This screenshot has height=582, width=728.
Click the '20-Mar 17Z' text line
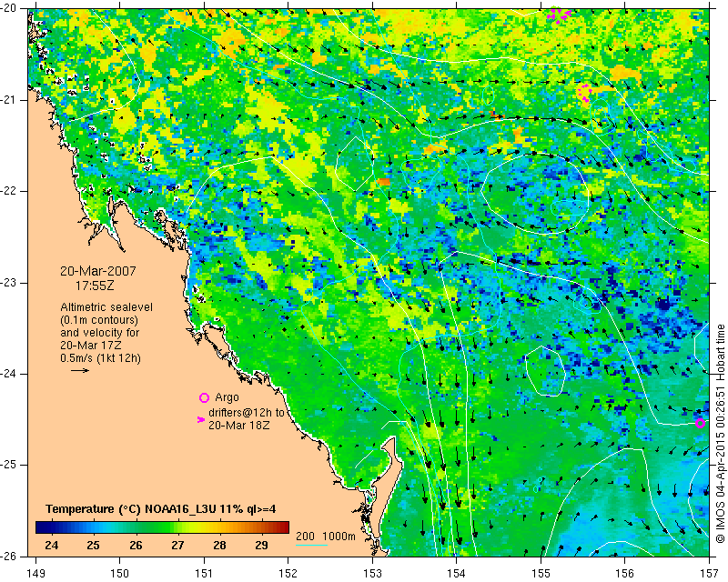click(91, 346)
